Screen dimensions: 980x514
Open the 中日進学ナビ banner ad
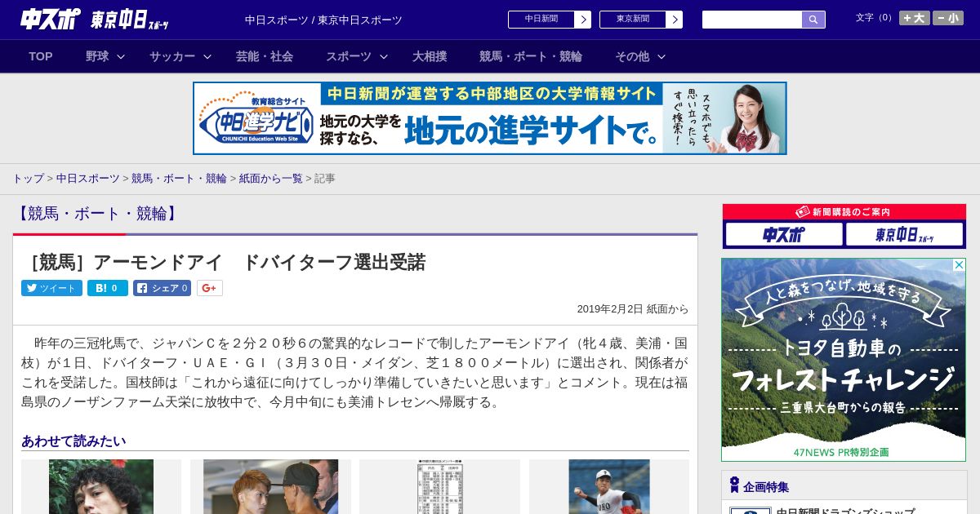490,118
